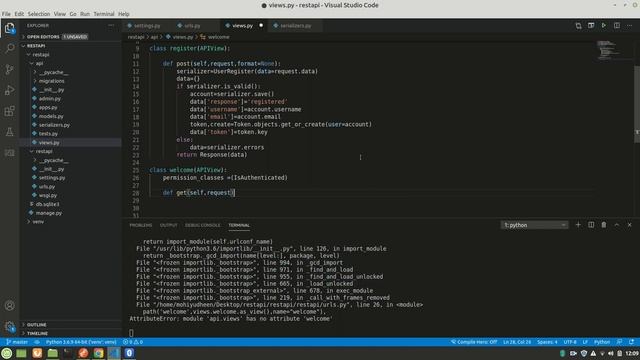Click the volume icon in system tray
Image resolution: width=640 pixels, height=360 pixels.
click(611, 353)
